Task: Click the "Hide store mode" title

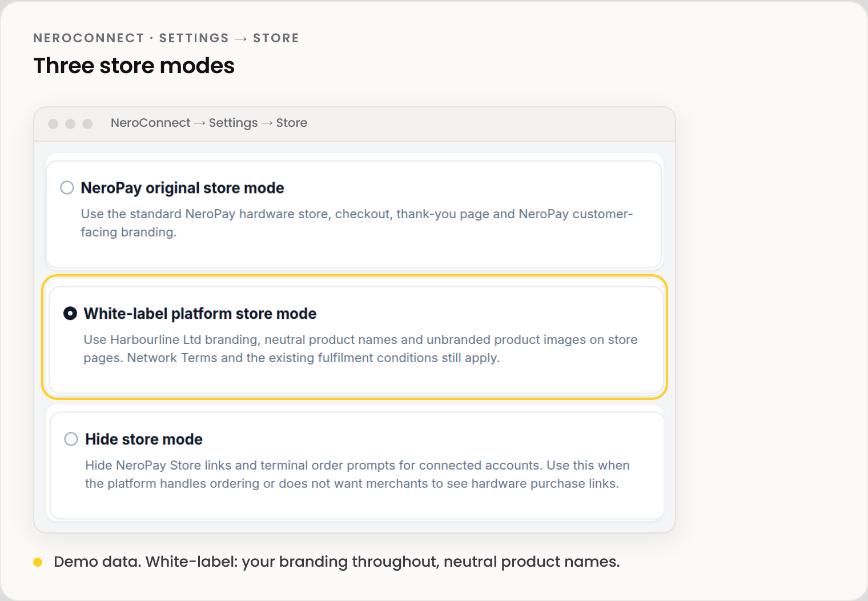Action: tap(144, 439)
